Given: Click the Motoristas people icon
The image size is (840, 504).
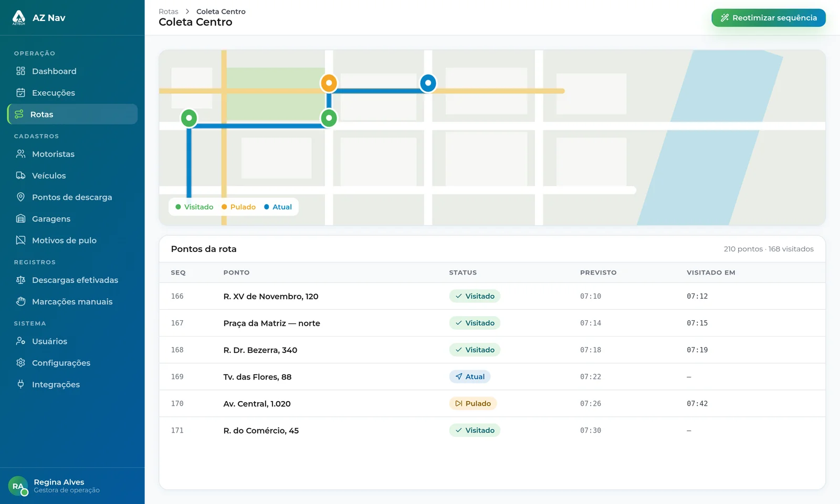Looking at the screenshot, I should point(20,154).
